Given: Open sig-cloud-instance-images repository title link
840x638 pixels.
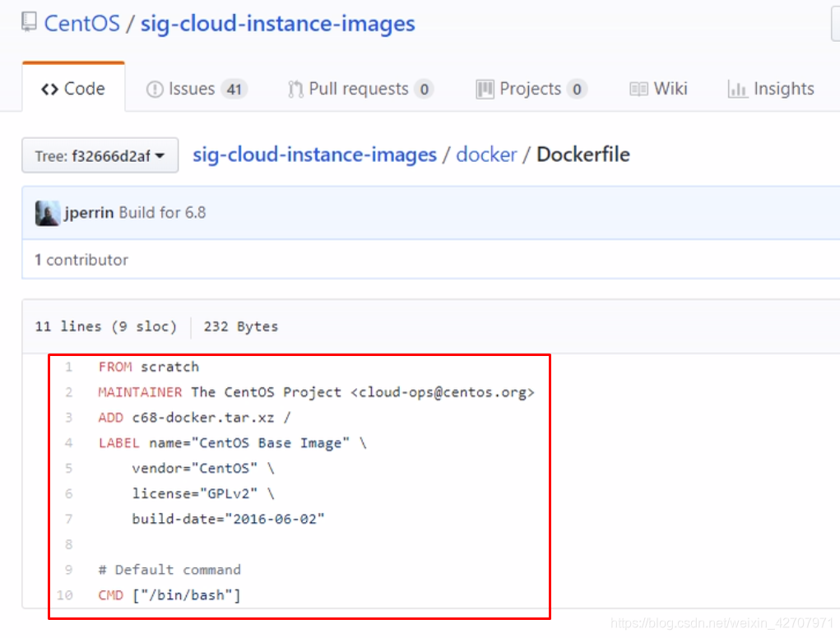Looking at the screenshot, I should 277,24.
